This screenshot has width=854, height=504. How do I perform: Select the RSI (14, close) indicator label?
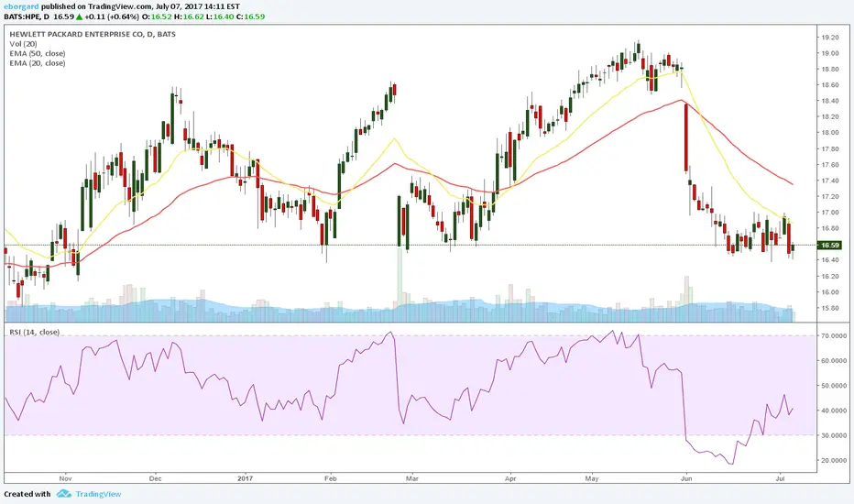(34, 332)
